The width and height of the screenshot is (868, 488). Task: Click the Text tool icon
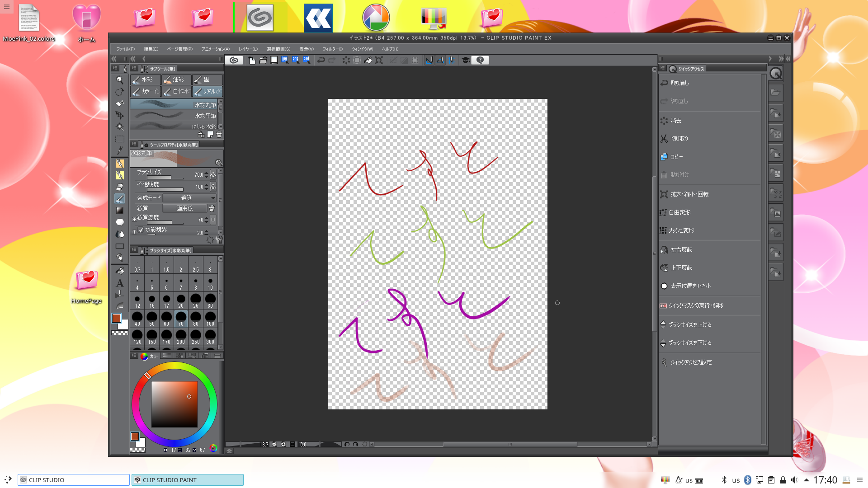pyautogui.click(x=119, y=283)
